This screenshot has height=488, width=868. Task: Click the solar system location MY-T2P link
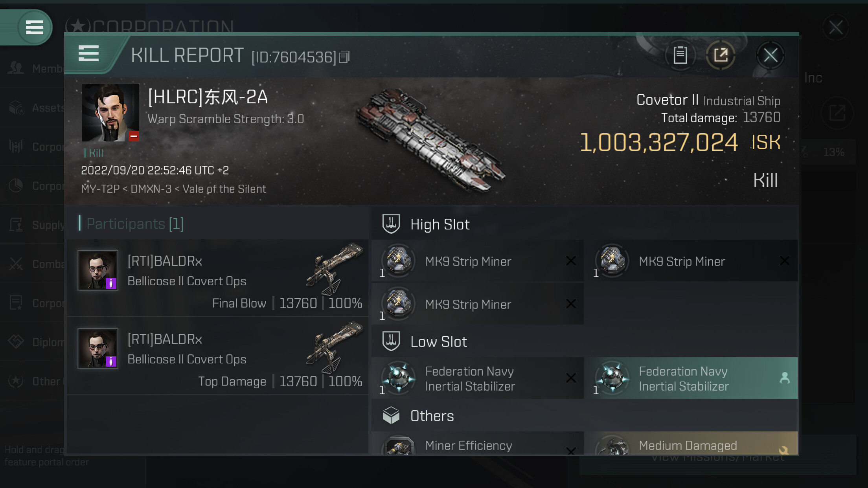point(100,189)
